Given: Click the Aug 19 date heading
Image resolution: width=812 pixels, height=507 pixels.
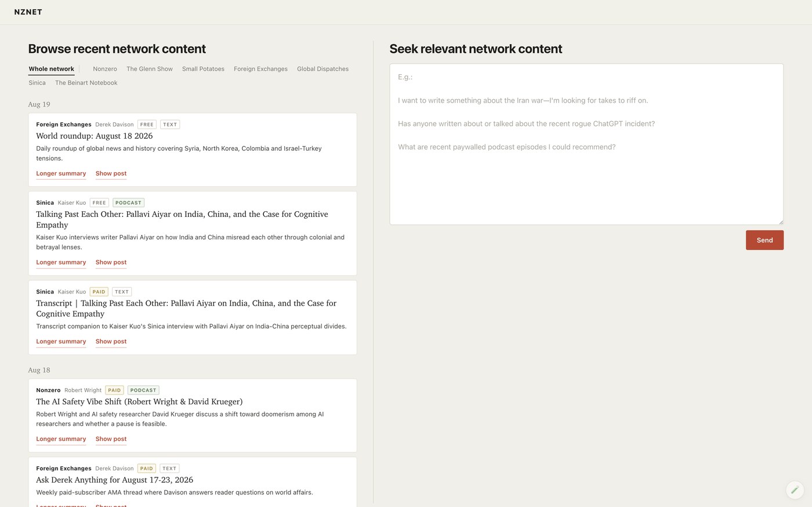Looking at the screenshot, I should point(39,104).
